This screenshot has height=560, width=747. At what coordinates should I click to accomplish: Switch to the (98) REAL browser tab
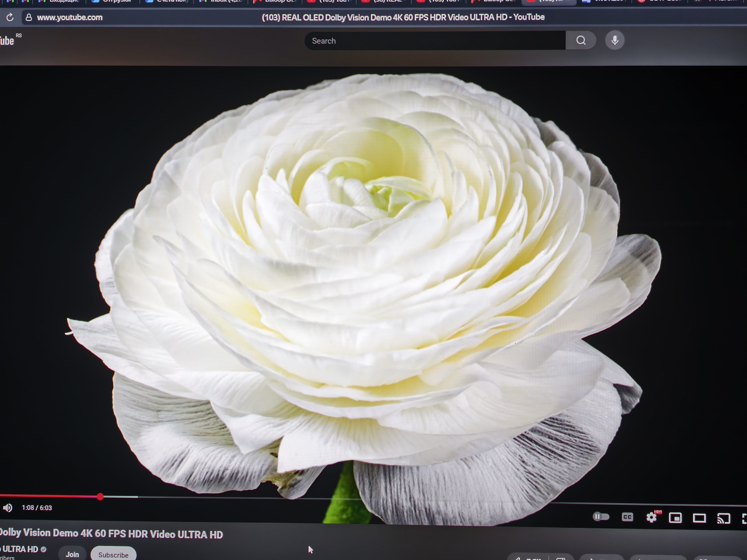coord(384,2)
